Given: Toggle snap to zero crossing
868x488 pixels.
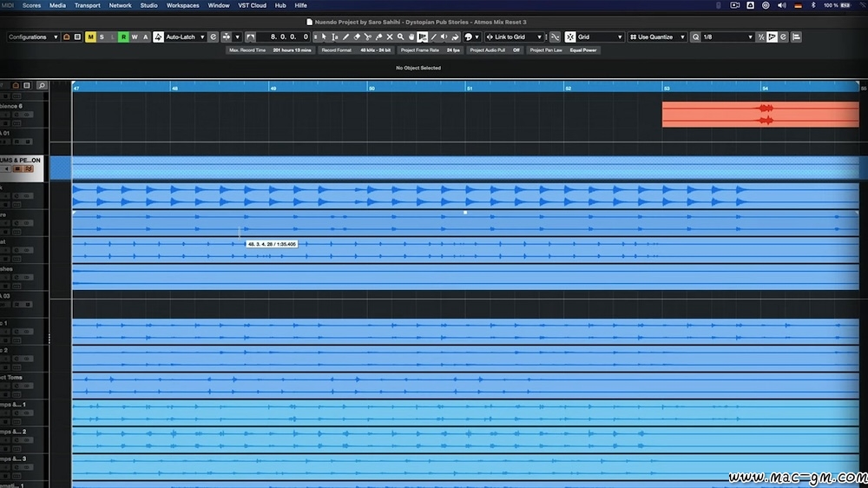Looking at the screenshot, I should [555, 37].
